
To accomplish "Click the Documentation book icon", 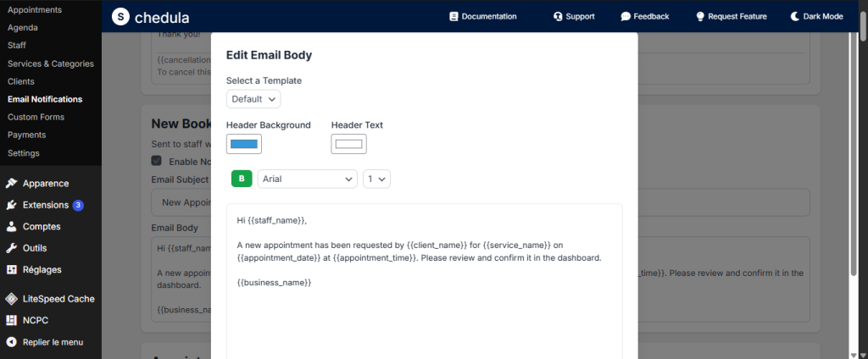I will click(453, 16).
